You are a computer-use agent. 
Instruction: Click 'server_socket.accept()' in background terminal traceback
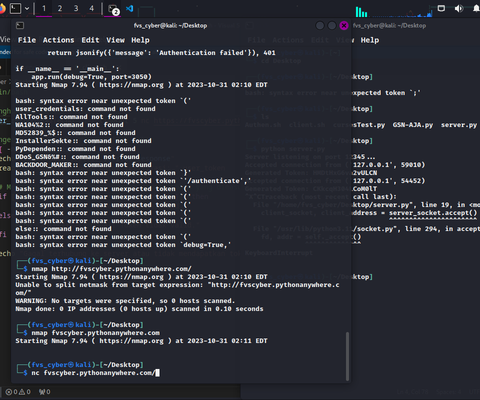click(433, 213)
